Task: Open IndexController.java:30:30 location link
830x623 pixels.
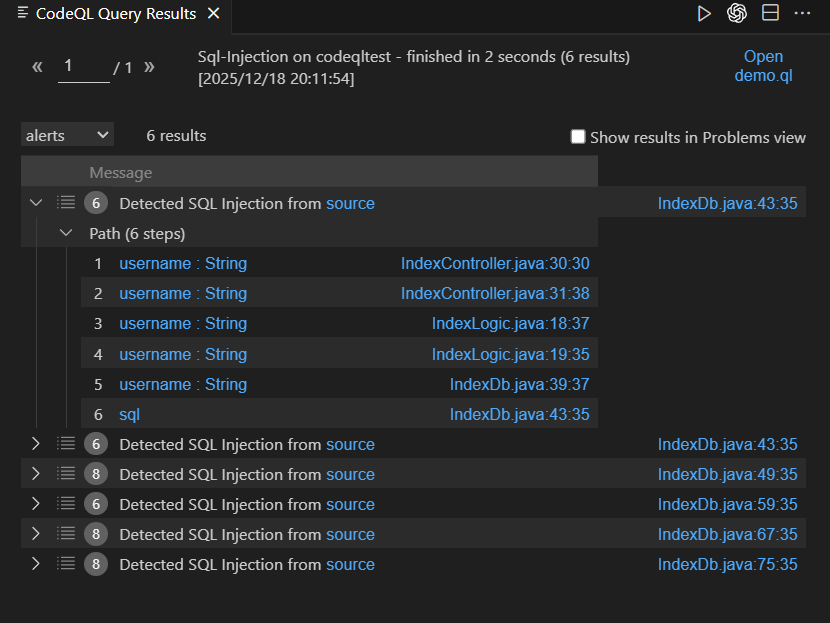Action: pyautogui.click(x=495, y=263)
